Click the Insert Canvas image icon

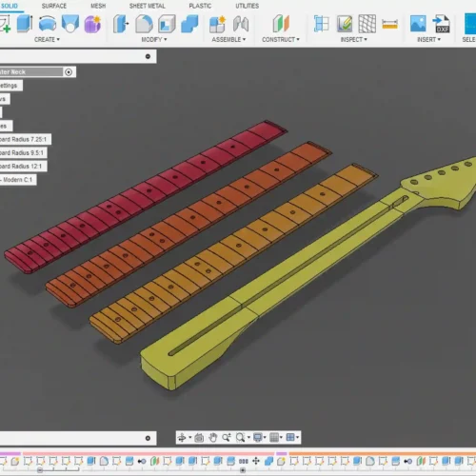pos(418,24)
